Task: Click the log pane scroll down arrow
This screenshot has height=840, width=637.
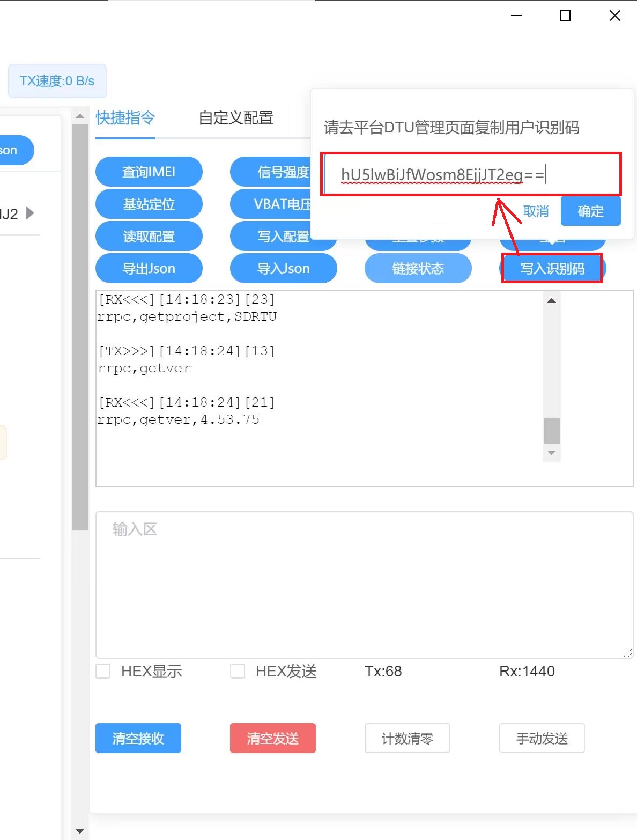Action: pyautogui.click(x=552, y=453)
